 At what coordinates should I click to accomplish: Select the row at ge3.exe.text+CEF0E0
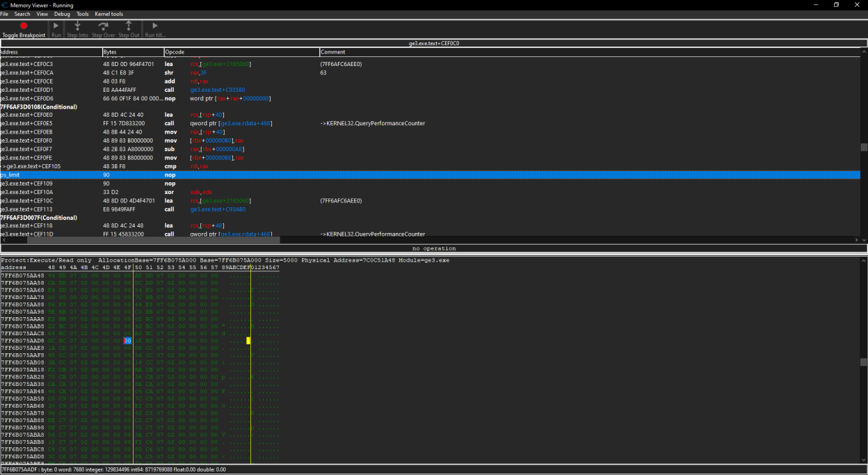tap(430, 115)
